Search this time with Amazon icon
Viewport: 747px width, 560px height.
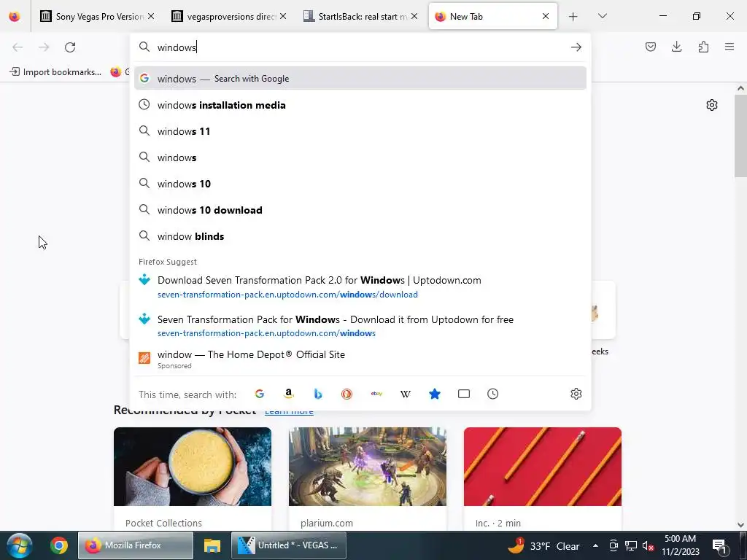point(289,394)
